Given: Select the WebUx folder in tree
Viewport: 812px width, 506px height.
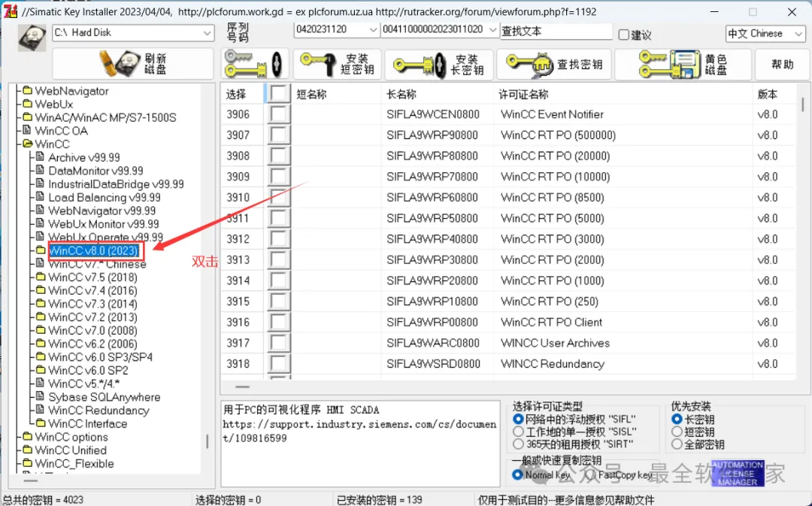Looking at the screenshot, I should (x=54, y=104).
